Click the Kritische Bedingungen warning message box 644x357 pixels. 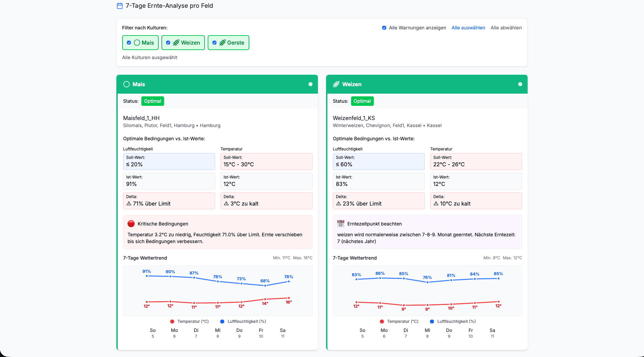tap(218, 232)
